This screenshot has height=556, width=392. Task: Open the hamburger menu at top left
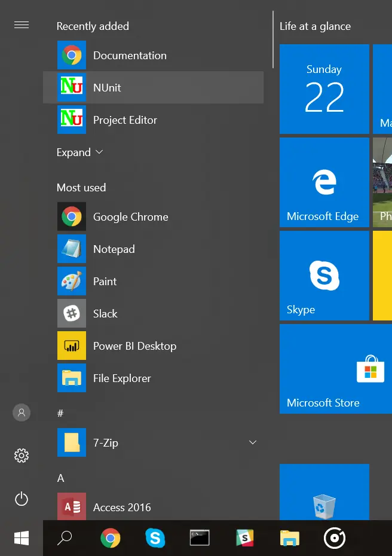(x=22, y=25)
